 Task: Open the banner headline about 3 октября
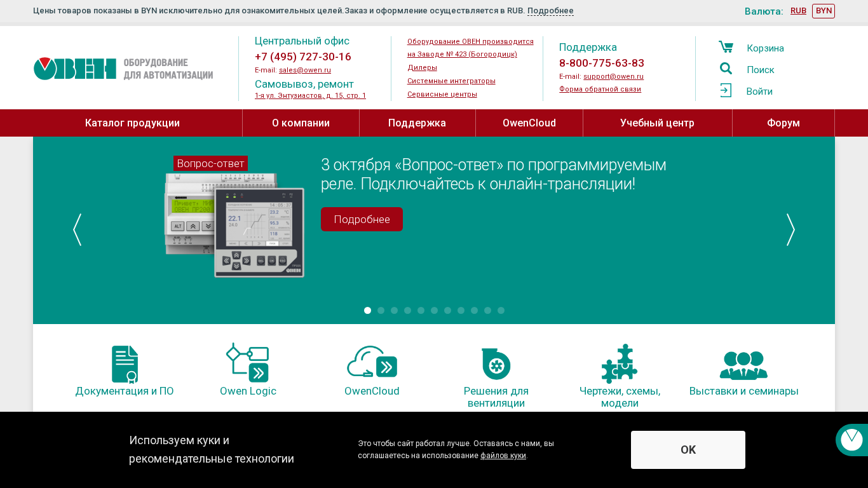[x=494, y=174]
